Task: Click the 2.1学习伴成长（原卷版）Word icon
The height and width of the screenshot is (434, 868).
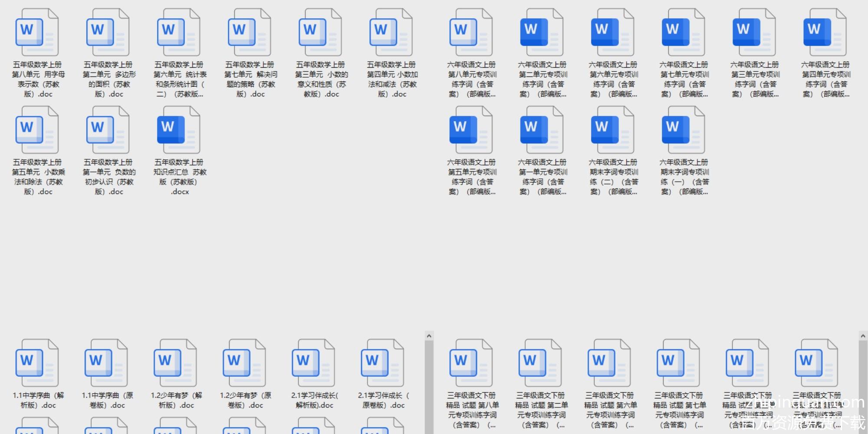Action: [x=382, y=363]
